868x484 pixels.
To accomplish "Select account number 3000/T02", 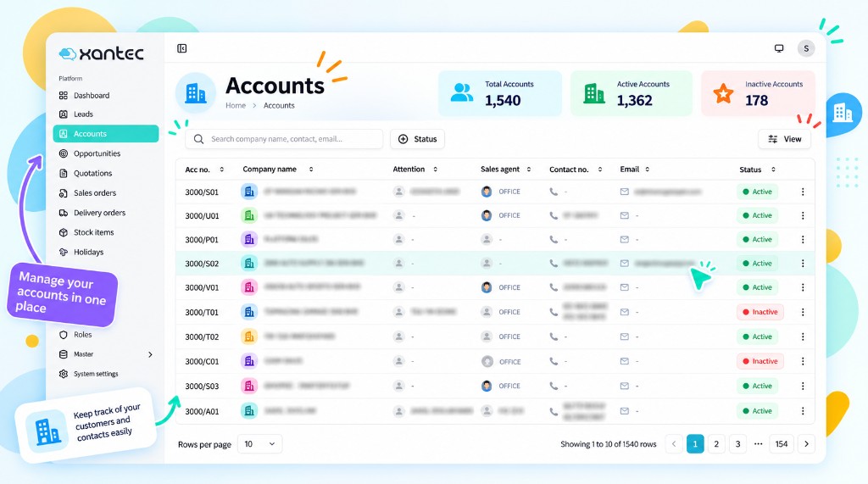I will coord(202,337).
